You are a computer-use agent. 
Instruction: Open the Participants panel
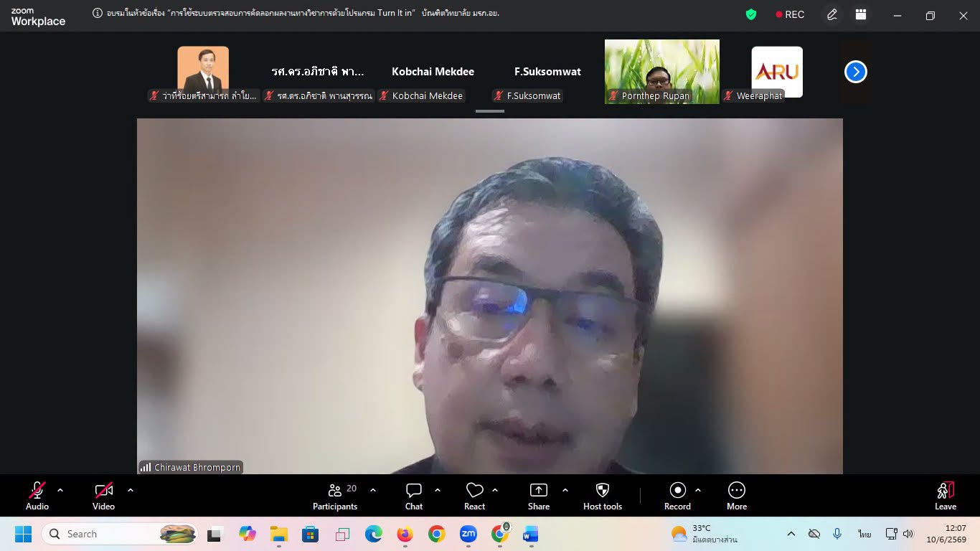(335, 496)
